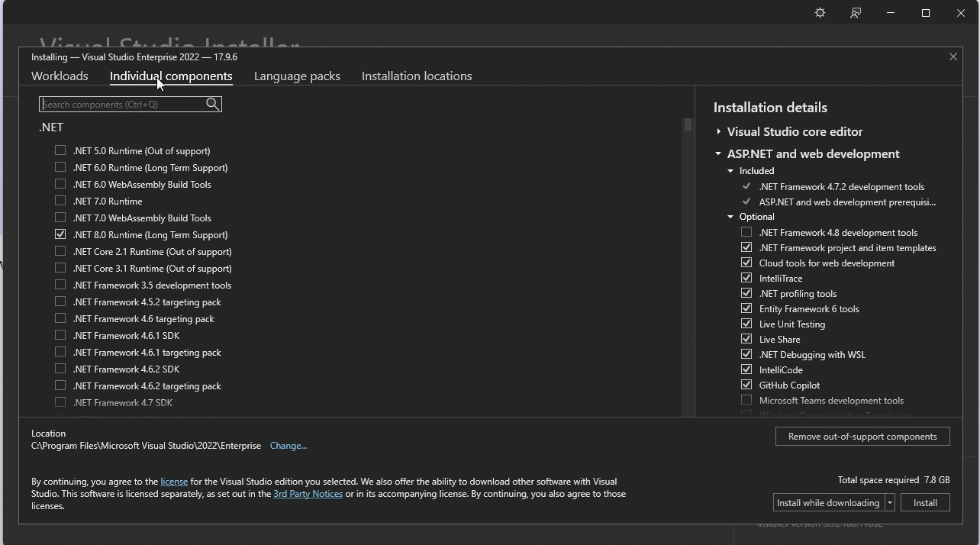
Task: Click the Change... location link
Action: click(288, 446)
